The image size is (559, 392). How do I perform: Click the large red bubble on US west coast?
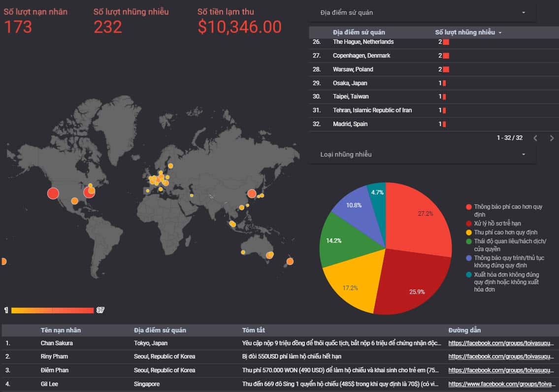click(x=53, y=193)
